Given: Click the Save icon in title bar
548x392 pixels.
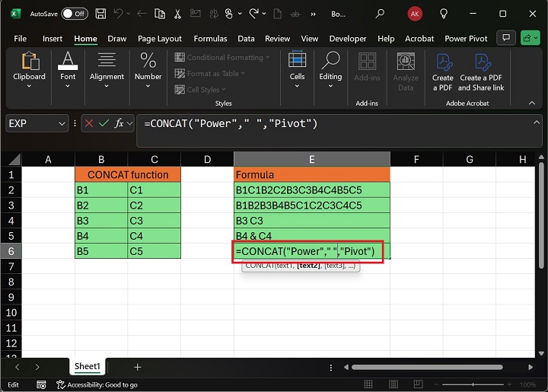Looking at the screenshot, I should (x=101, y=14).
